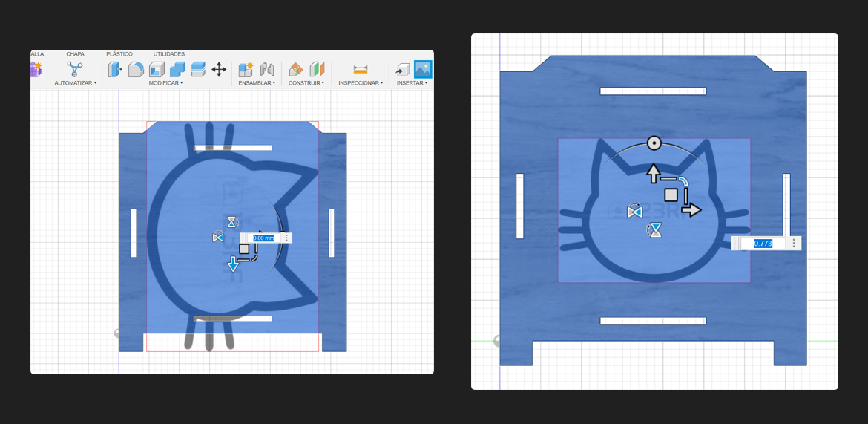
Task: Click the 0.00 mm distance input field
Action: tap(263, 238)
